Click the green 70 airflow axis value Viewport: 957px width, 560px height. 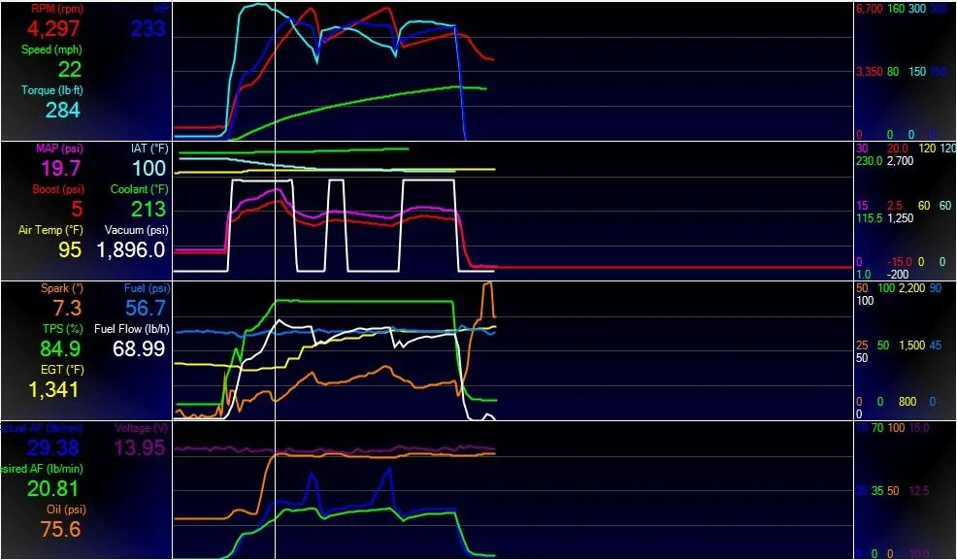877,428
